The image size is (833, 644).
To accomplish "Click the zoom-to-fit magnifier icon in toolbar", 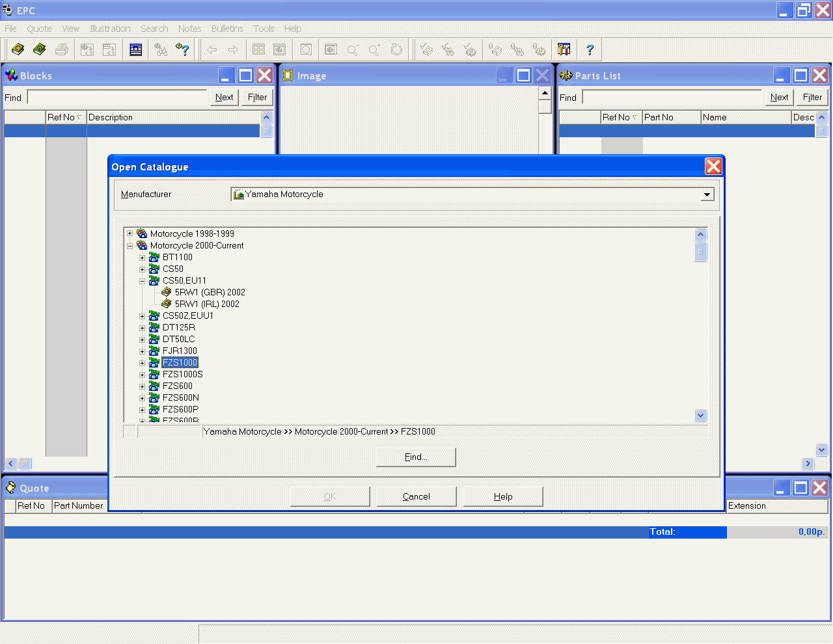I will 307,49.
